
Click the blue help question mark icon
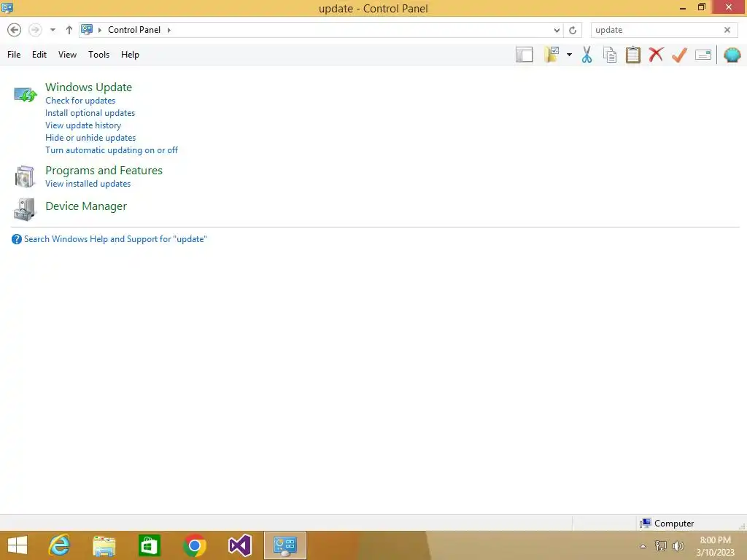[x=16, y=239]
